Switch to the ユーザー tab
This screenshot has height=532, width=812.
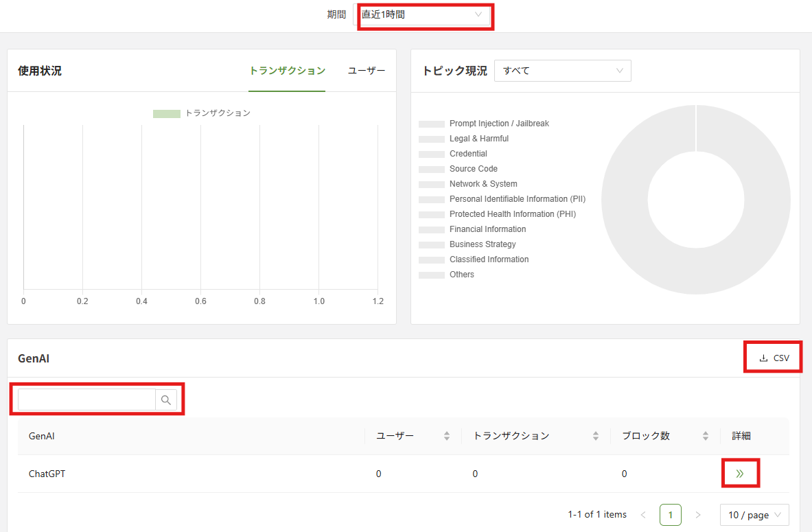[367, 71]
